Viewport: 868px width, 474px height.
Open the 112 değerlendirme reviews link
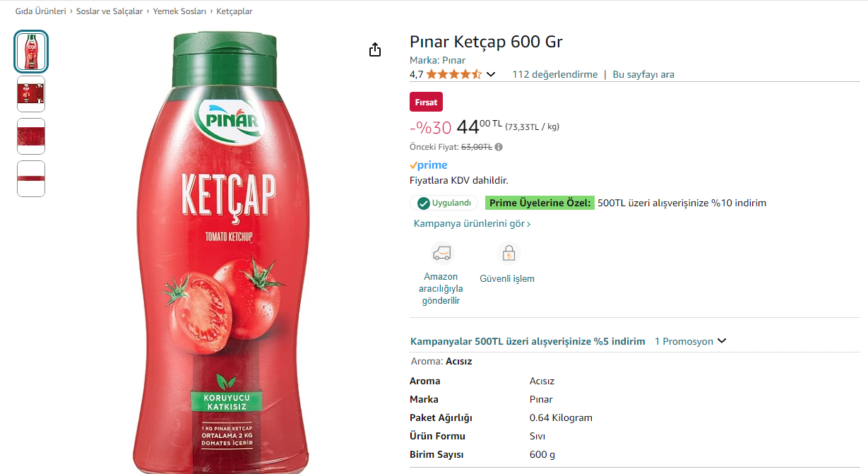(554, 74)
